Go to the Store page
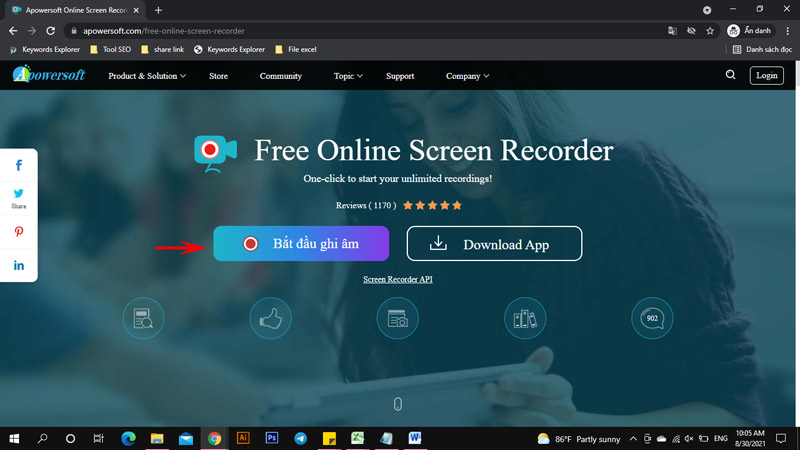 tap(218, 76)
